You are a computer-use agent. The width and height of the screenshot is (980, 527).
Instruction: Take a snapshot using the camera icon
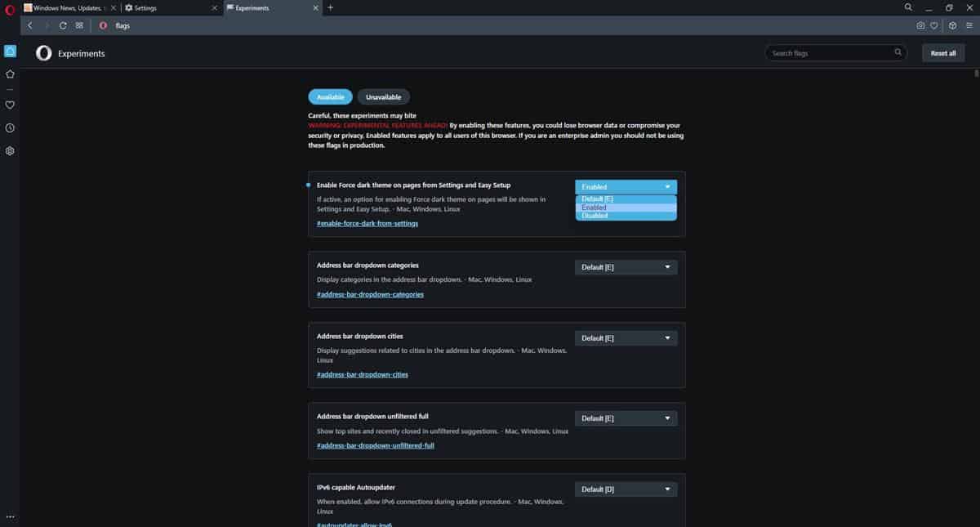coord(921,25)
